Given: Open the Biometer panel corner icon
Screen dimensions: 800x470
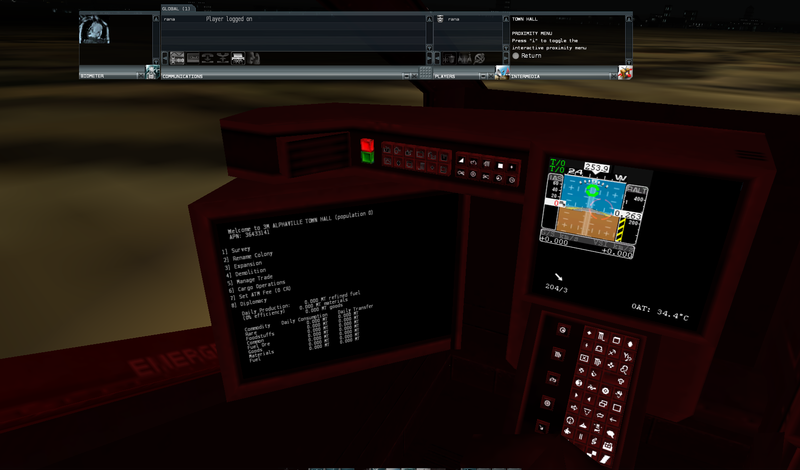Looking at the screenshot, I should point(152,71).
